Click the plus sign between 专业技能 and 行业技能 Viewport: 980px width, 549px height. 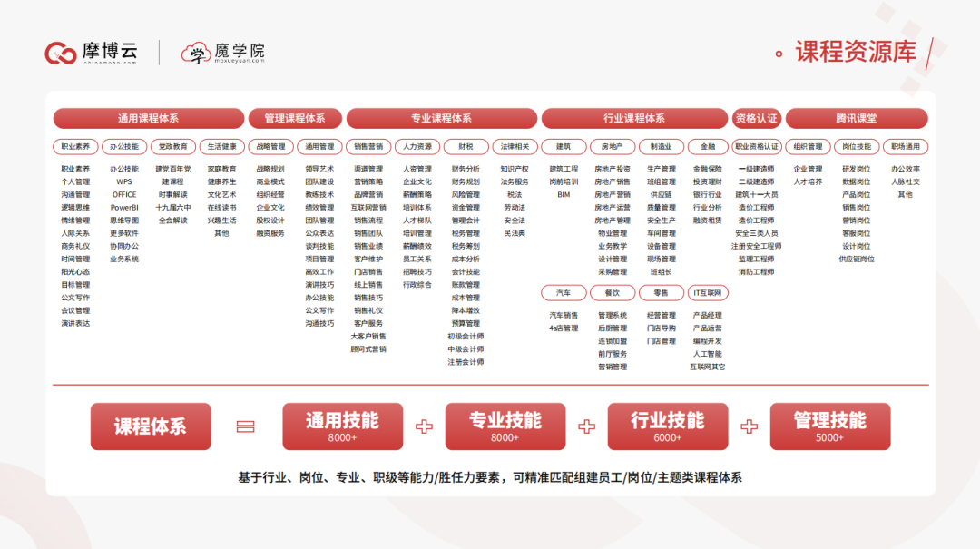pos(587,426)
